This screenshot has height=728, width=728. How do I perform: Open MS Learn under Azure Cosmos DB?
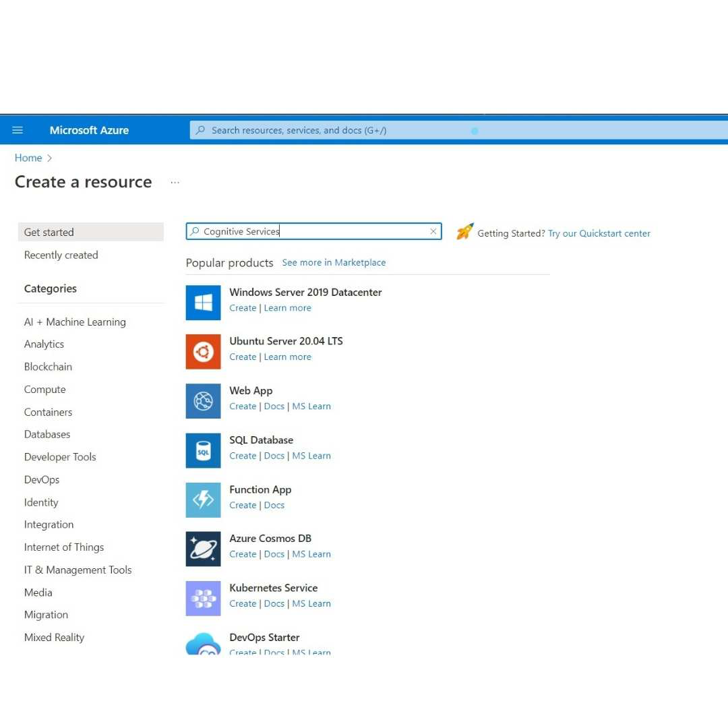(311, 554)
